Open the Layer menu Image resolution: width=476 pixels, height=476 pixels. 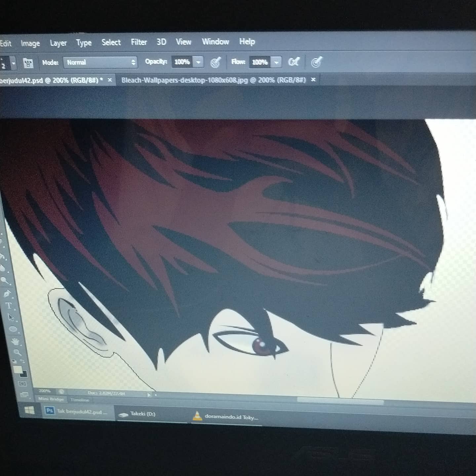coord(58,43)
